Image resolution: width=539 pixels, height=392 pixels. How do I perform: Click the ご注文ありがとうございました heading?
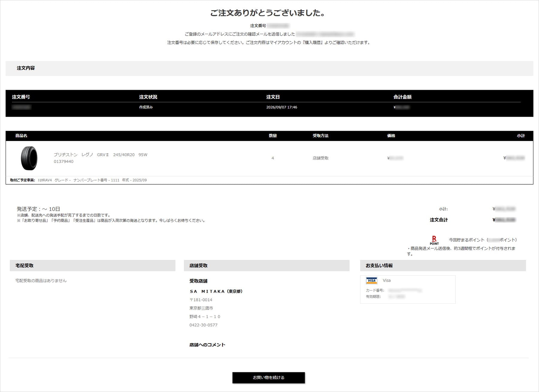click(x=267, y=13)
